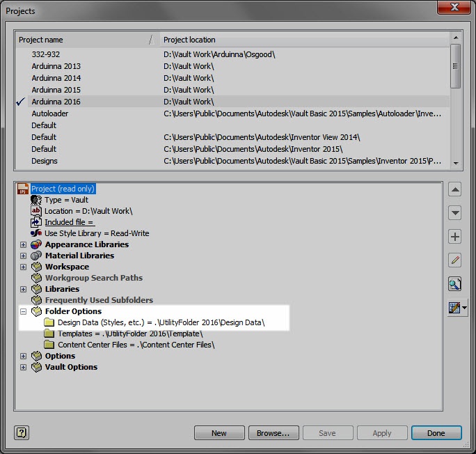This screenshot has width=476, height=454.
Task: Click the pencil edit button
Action: tap(454, 260)
